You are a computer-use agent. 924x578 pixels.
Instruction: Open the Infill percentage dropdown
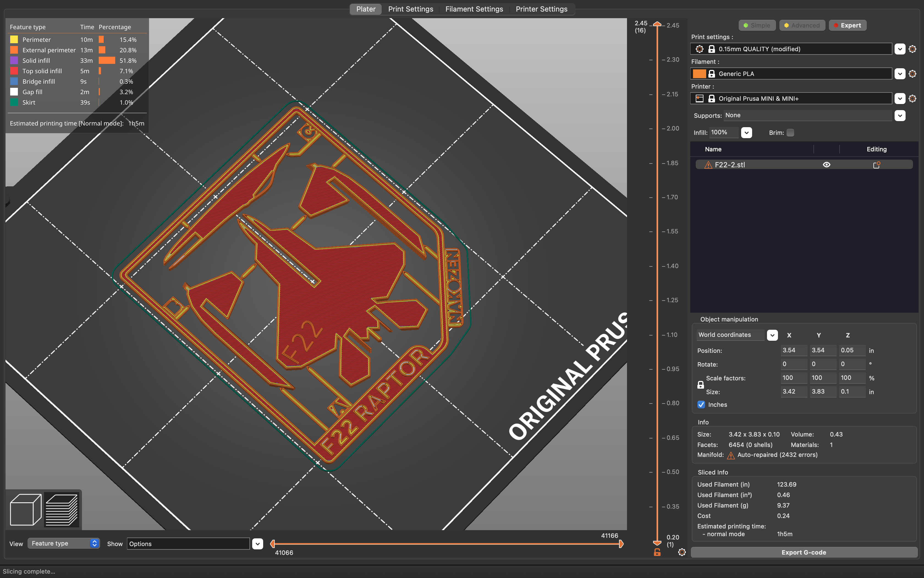pos(746,133)
